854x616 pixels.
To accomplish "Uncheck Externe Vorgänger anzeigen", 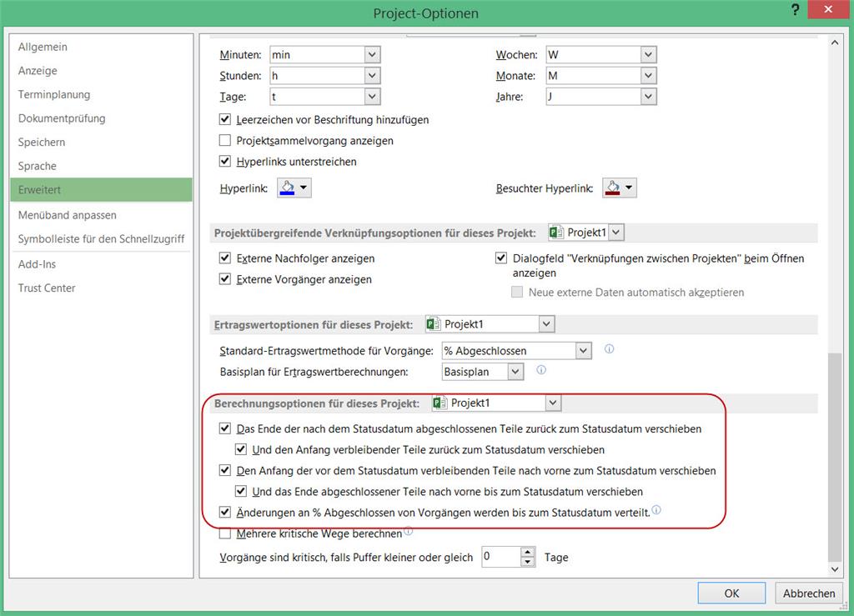I will tap(225, 279).
